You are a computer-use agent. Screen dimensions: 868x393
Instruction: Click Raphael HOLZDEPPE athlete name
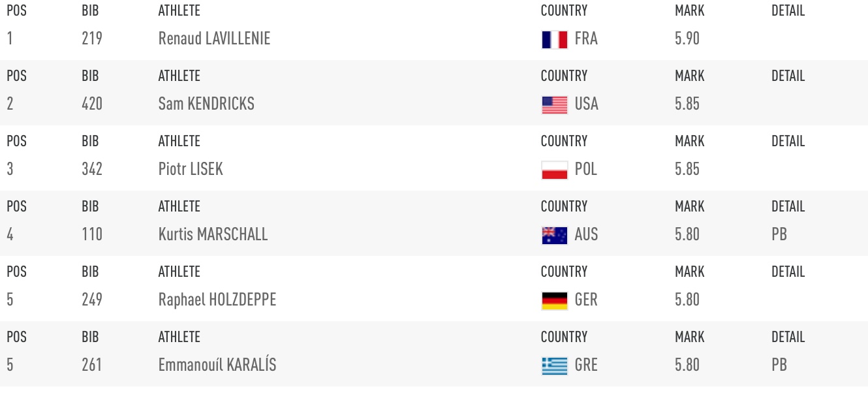217,300
